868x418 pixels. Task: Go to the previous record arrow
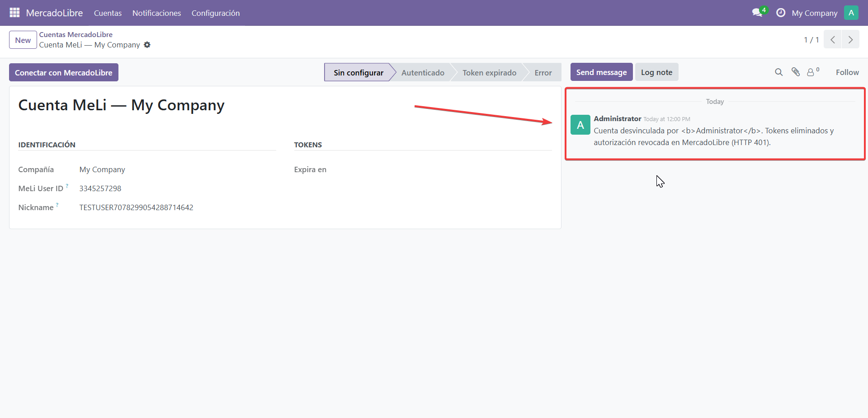[x=832, y=40]
